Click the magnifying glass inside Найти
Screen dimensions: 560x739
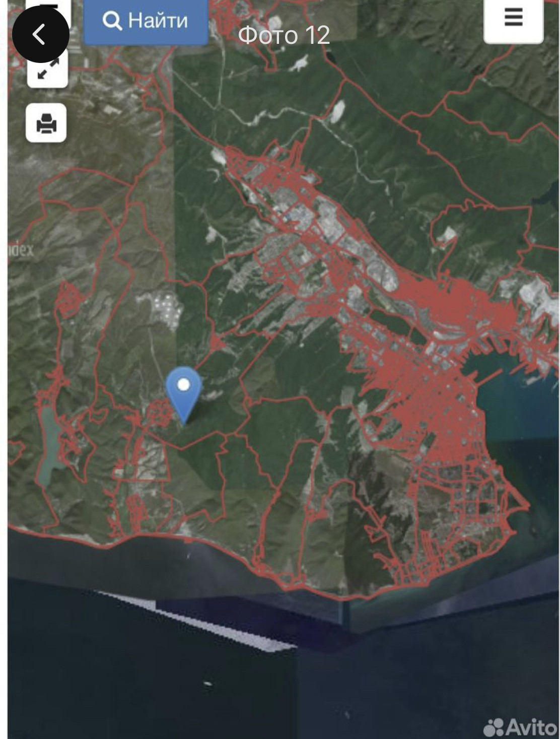click(112, 21)
